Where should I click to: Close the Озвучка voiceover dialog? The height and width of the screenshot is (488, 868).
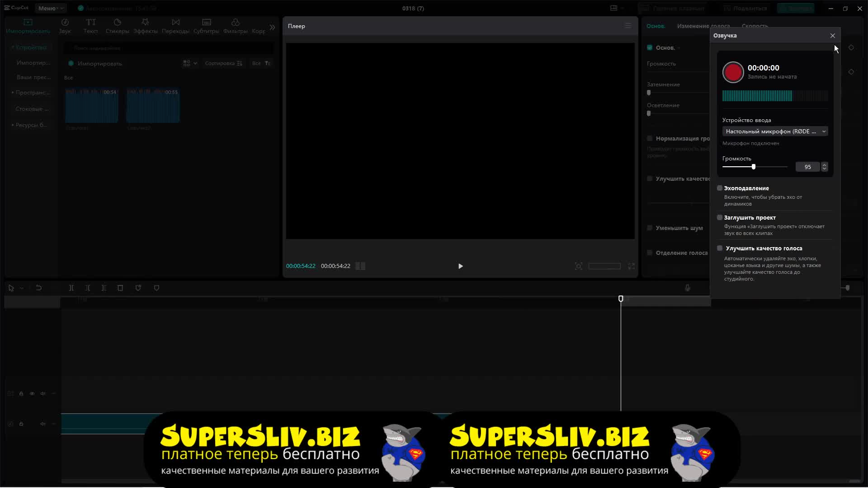click(x=832, y=36)
